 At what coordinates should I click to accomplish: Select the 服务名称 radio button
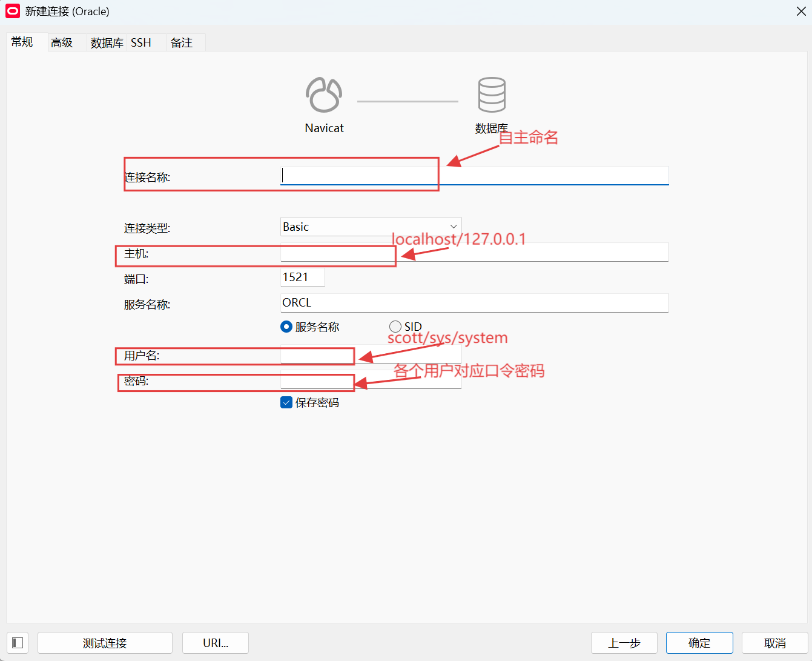pyautogui.click(x=286, y=327)
